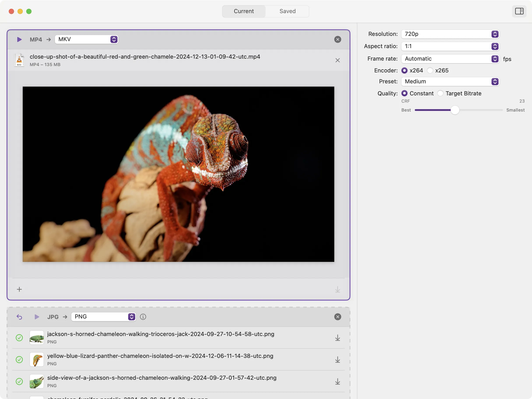Click the yellow-blue-lizard-panther-chameleon file name

coord(160,356)
